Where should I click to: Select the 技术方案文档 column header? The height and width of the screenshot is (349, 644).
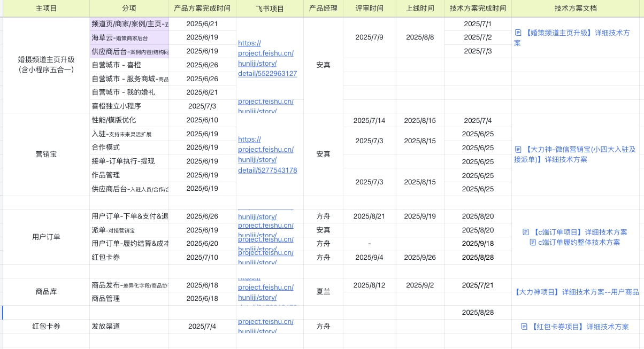(x=577, y=9)
